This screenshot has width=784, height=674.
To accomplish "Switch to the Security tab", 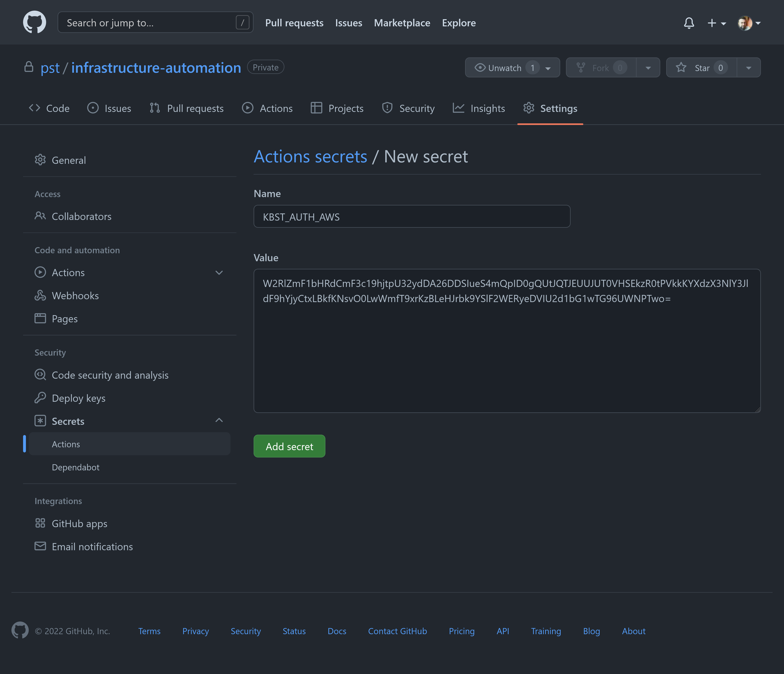I will tap(408, 108).
